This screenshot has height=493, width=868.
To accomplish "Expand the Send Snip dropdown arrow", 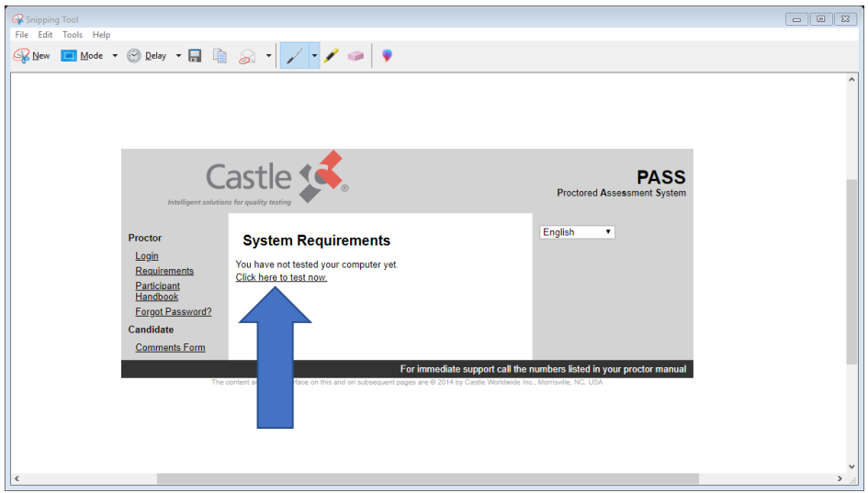I will [268, 56].
